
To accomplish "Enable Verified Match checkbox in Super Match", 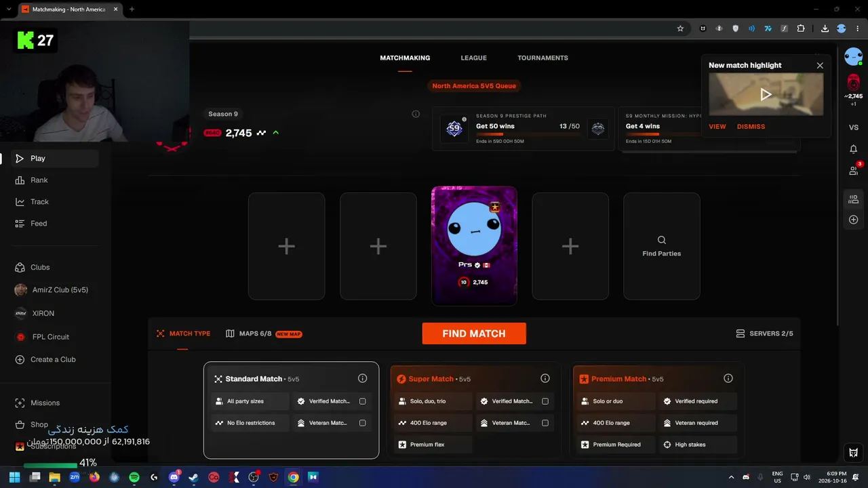I will click(x=545, y=401).
